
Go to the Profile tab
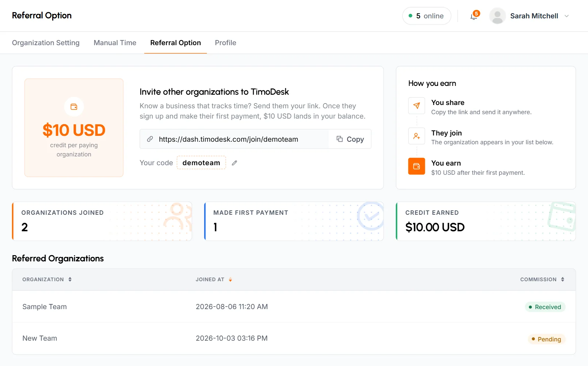coord(226,43)
